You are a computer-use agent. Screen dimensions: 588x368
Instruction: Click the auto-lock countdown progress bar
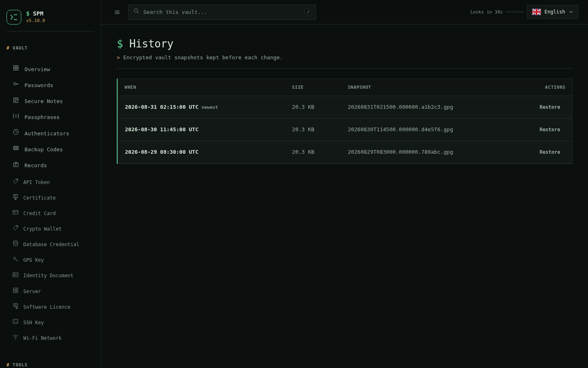[514, 12]
